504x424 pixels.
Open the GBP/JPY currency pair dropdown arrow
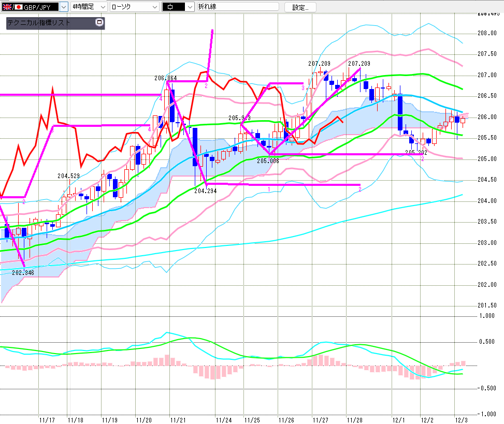tap(63, 7)
